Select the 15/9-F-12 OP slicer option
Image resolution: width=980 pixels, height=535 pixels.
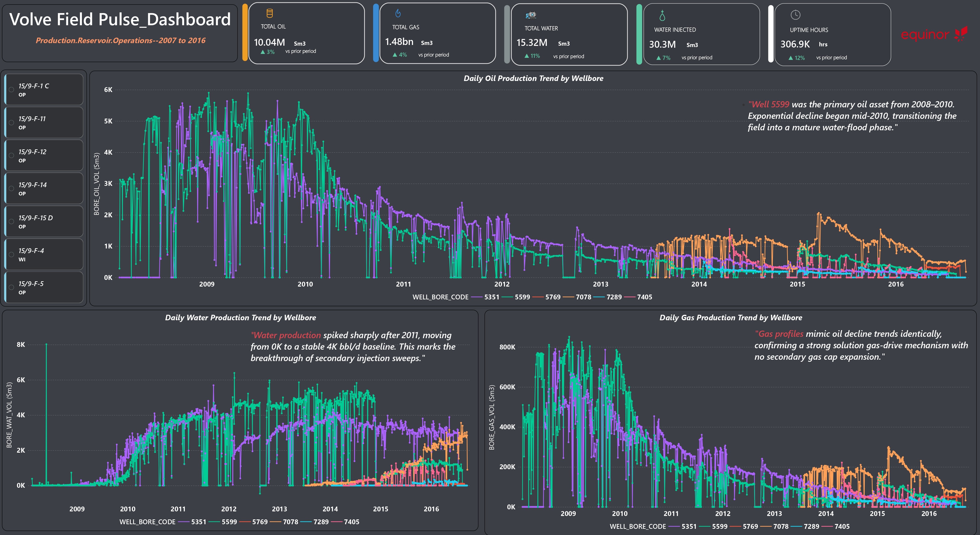coord(44,155)
